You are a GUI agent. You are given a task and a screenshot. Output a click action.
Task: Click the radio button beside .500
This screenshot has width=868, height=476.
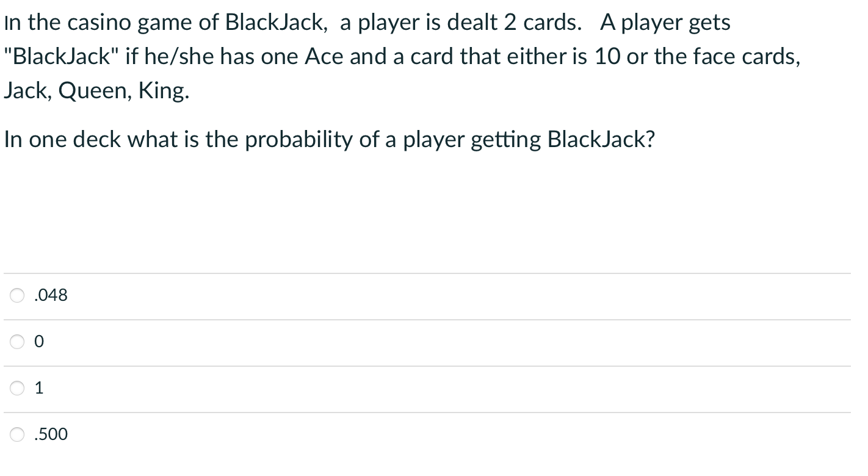coord(17,434)
